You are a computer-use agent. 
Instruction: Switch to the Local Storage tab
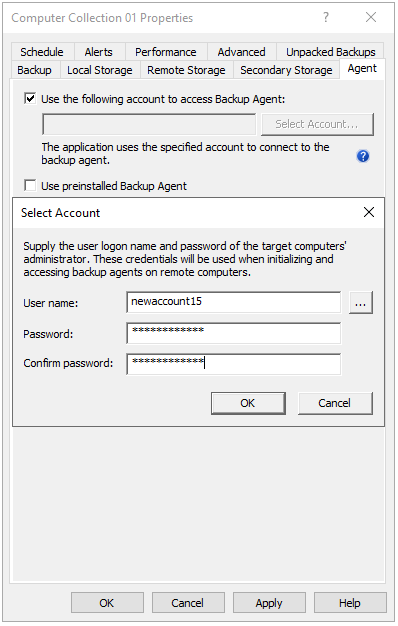coord(100,70)
